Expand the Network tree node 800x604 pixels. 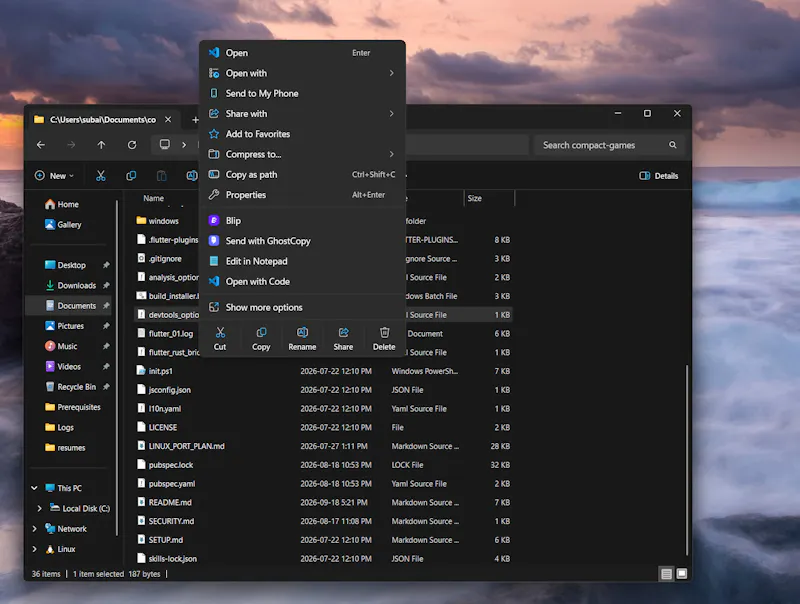coord(34,528)
